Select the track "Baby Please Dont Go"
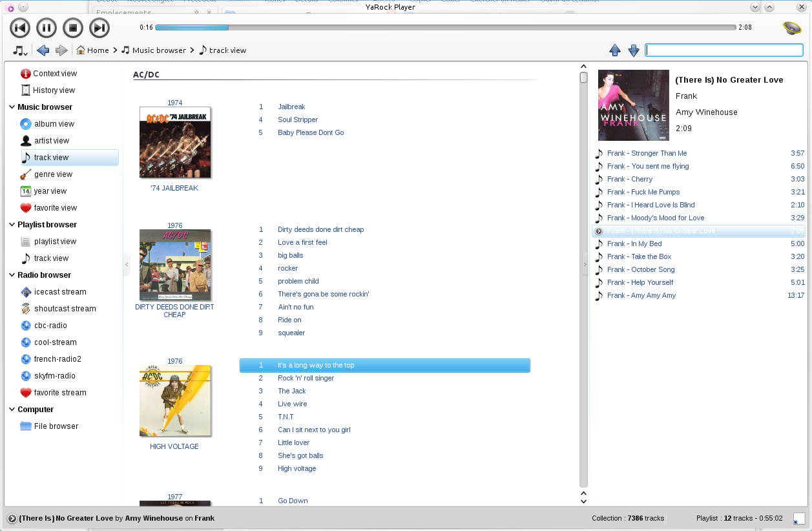Viewport: 812px width, 531px height. pyautogui.click(x=311, y=132)
